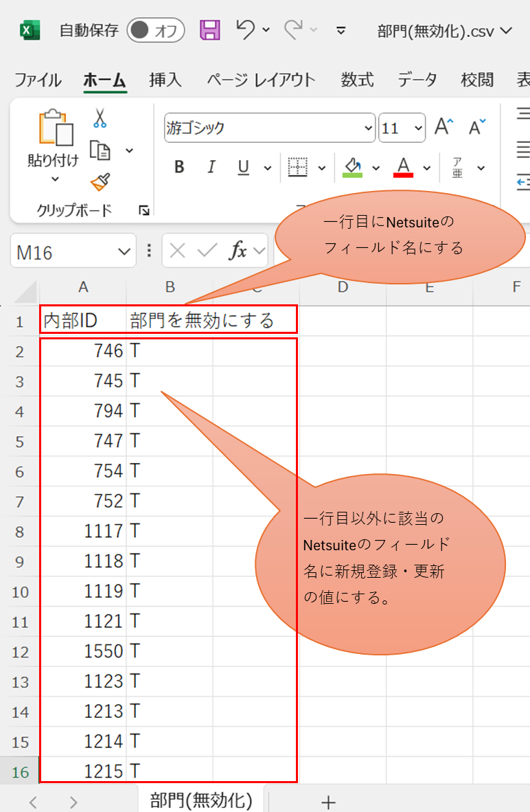Screen dimensions: 530x812
Task: Open the Quick Access Toolbar customize menu
Action: pos(341,30)
